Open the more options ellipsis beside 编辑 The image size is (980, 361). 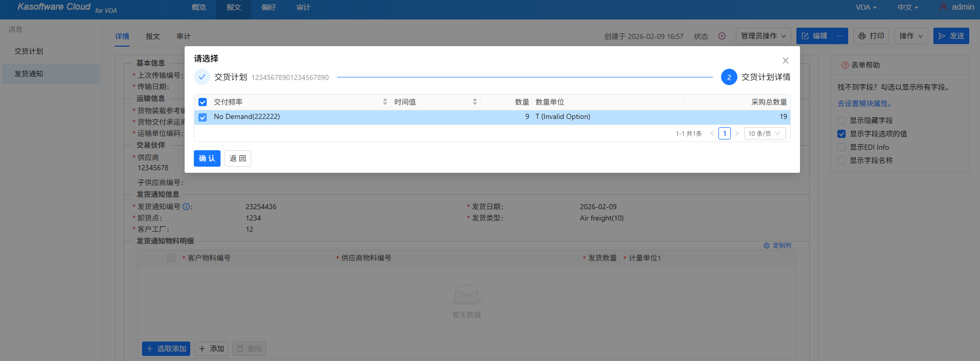[x=840, y=36]
